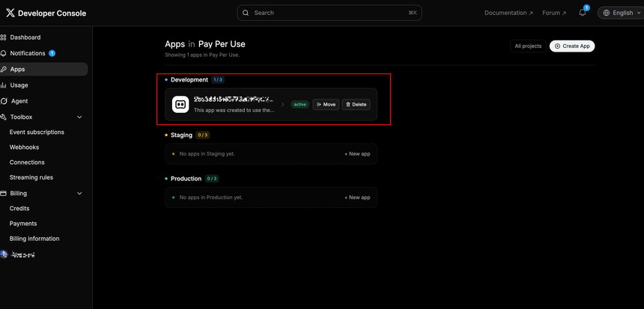The height and width of the screenshot is (309, 644).
Task: Open Credits under Billing
Action: 19,208
